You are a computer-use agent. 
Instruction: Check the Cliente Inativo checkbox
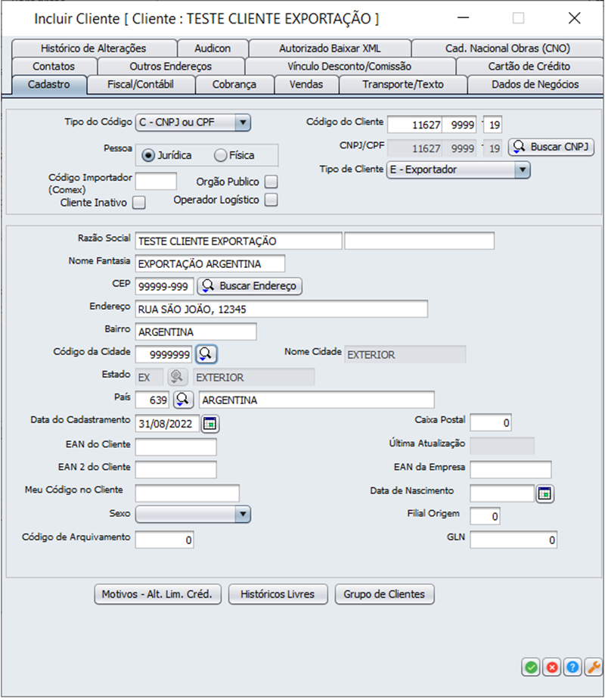[x=139, y=202]
